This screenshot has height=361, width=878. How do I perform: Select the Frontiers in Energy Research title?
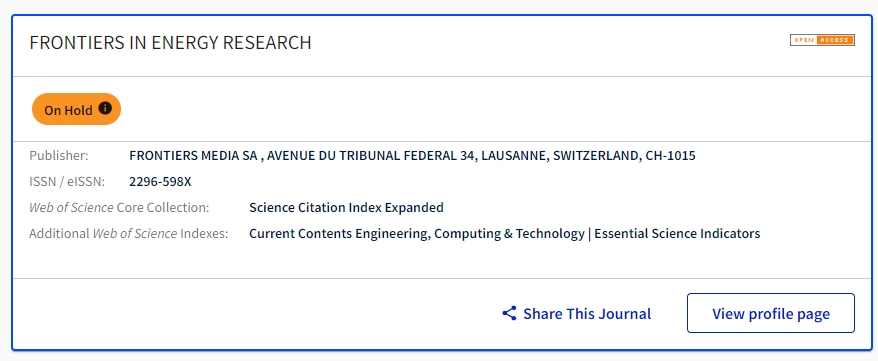pos(170,43)
